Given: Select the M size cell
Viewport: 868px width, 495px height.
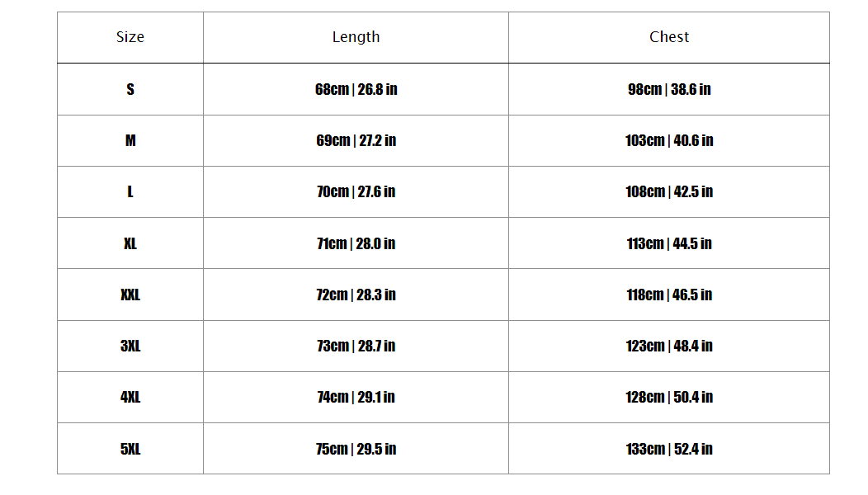Looking at the screenshot, I should click(130, 140).
